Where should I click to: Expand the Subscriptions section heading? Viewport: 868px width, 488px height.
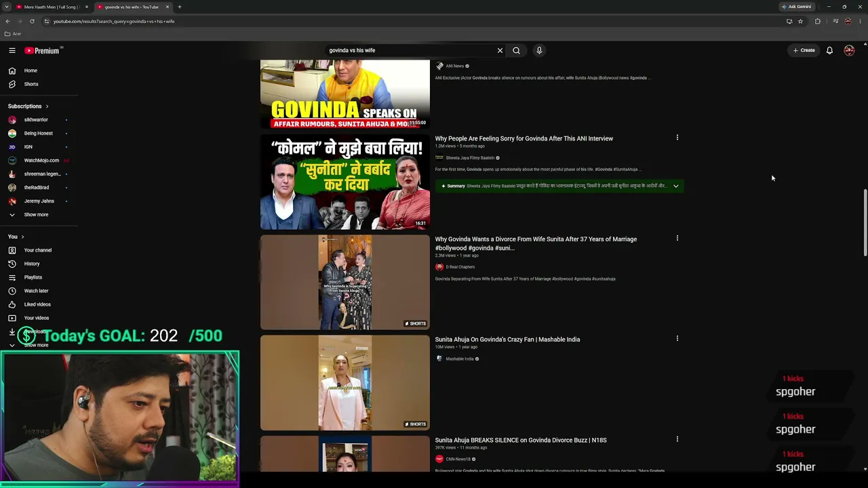pyautogui.click(x=28, y=106)
